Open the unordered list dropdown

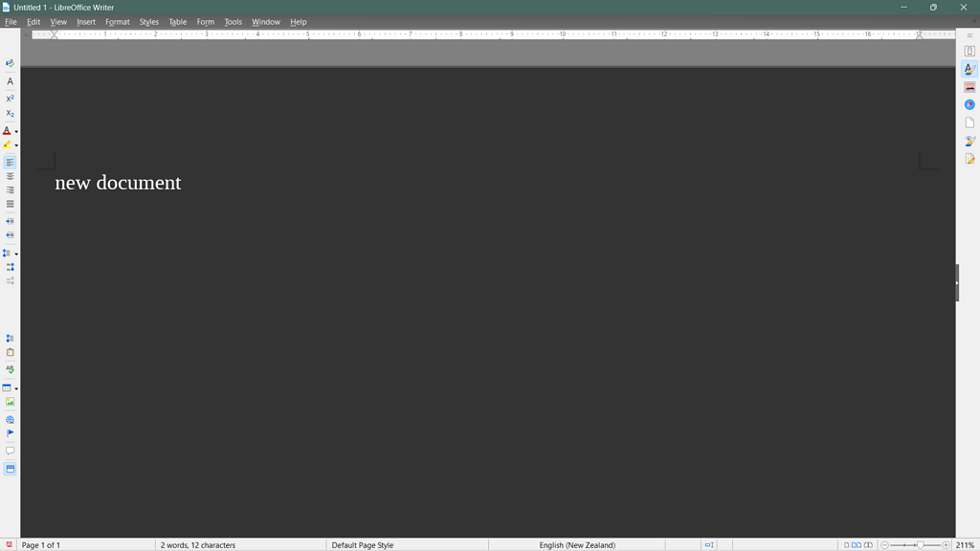(16, 253)
